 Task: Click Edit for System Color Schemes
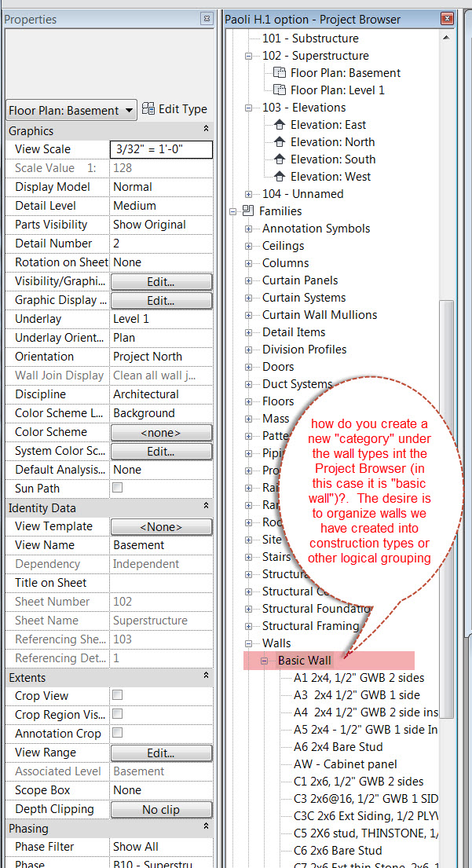coord(161,451)
